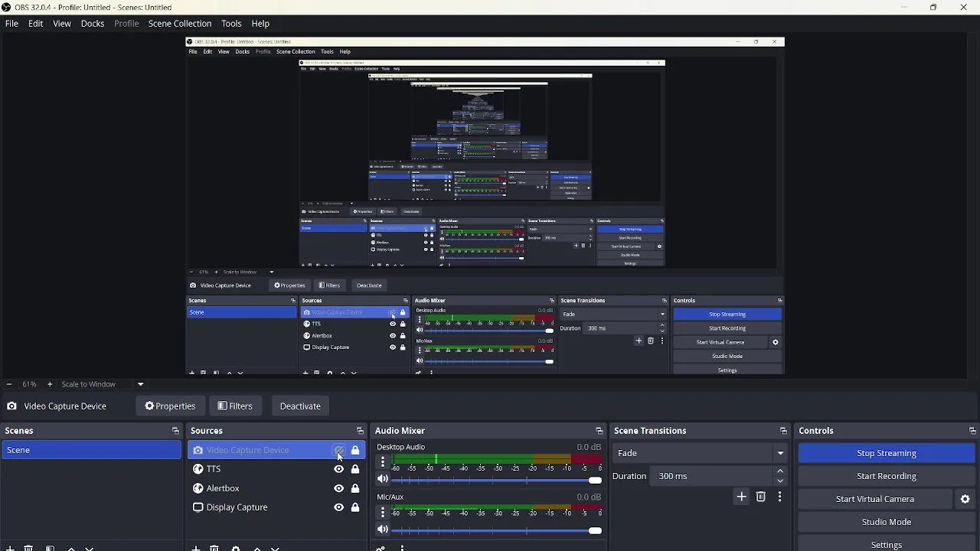Open the Scene Collection menu
Screen dimensions: 980x551
pyautogui.click(x=180, y=24)
